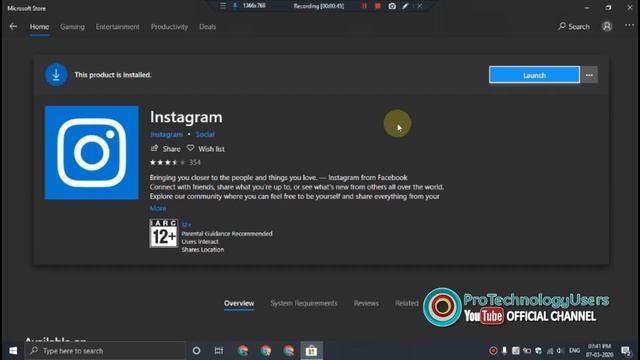Open Task View on the taskbar
This screenshot has width=640, height=360.
[x=219, y=351]
